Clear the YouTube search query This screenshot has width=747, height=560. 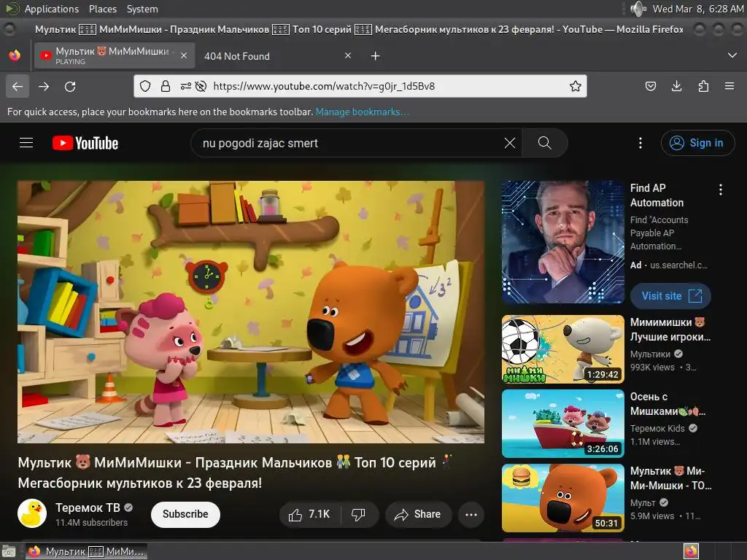pyautogui.click(x=510, y=143)
